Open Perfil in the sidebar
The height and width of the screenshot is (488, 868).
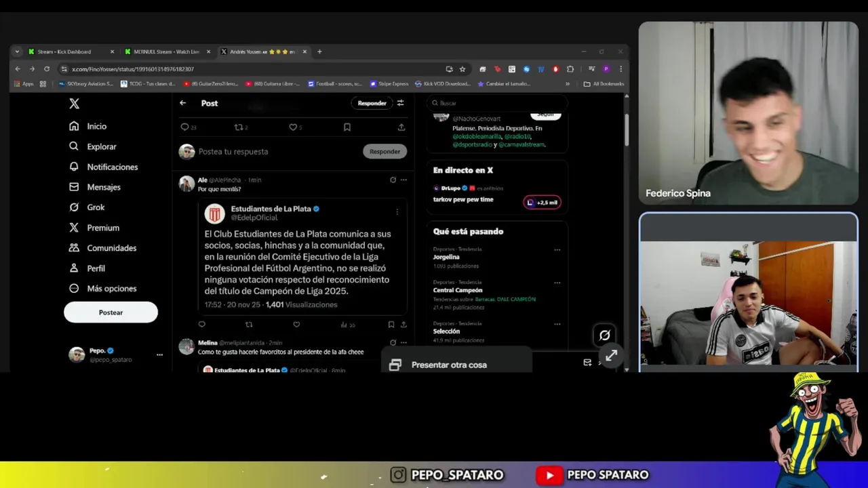[x=87, y=268]
